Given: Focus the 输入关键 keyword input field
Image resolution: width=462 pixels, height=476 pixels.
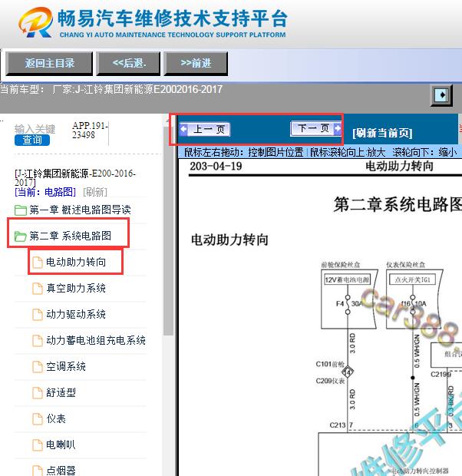Looking at the screenshot, I should pyautogui.click(x=35, y=129).
